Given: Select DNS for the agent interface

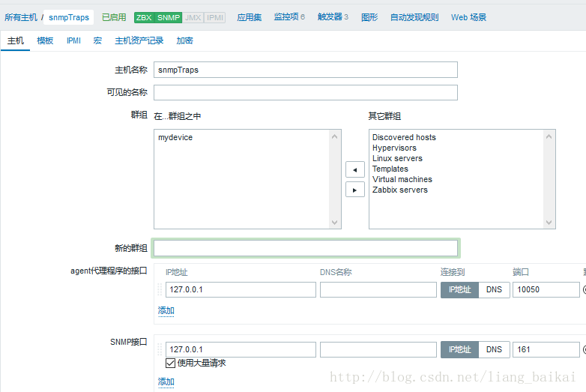Looking at the screenshot, I should [x=494, y=289].
